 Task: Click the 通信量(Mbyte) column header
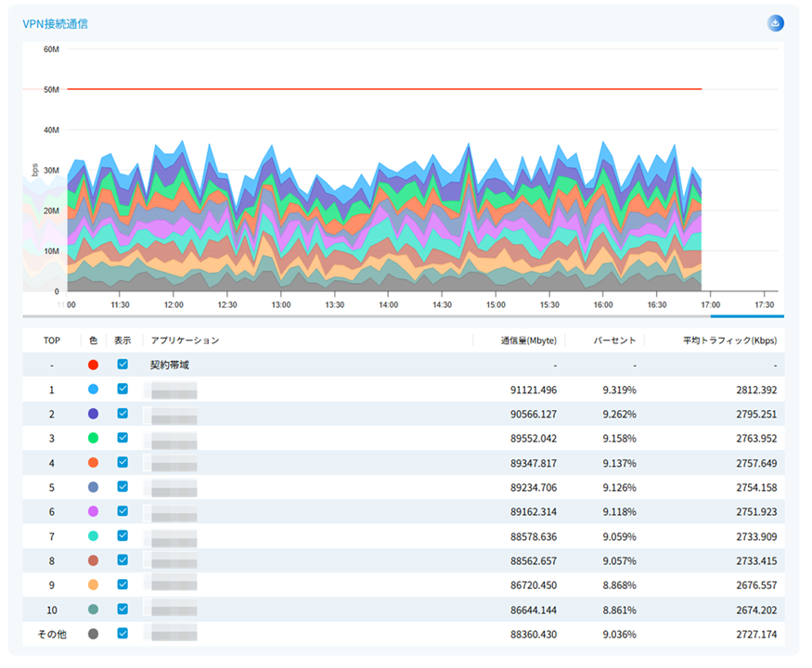click(528, 340)
